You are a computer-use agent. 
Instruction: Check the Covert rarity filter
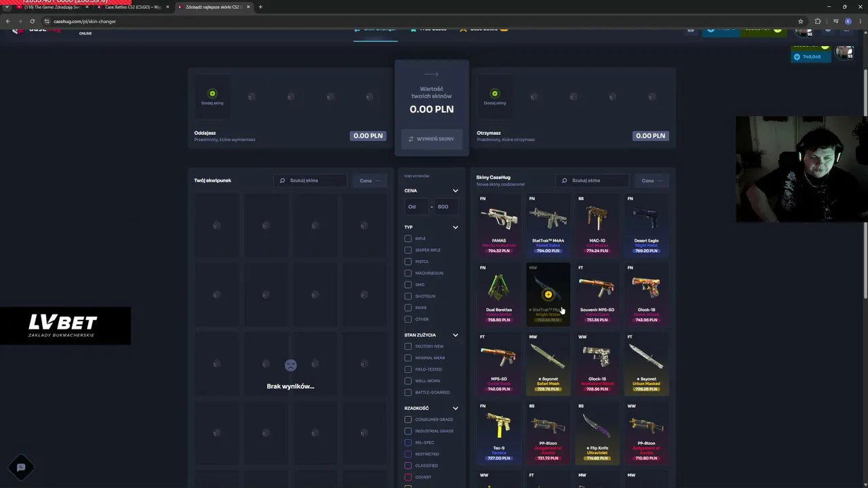tap(408, 477)
